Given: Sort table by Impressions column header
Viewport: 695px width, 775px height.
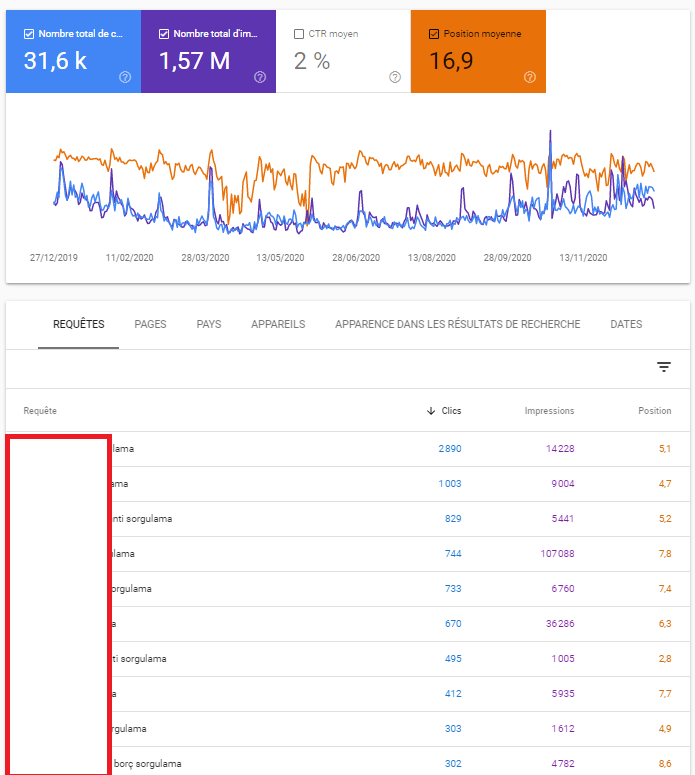Looking at the screenshot, I should pyautogui.click(x=549, y=411).
